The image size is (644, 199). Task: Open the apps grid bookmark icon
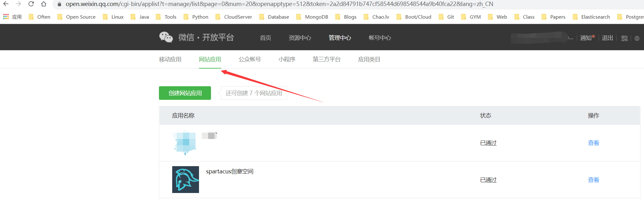pos(6,17)
